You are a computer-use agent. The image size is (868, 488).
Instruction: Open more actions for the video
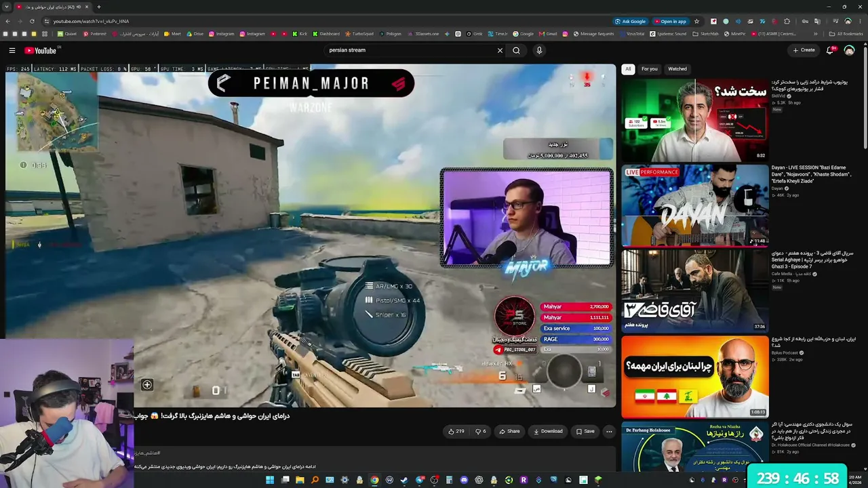[x=609, y=431]
